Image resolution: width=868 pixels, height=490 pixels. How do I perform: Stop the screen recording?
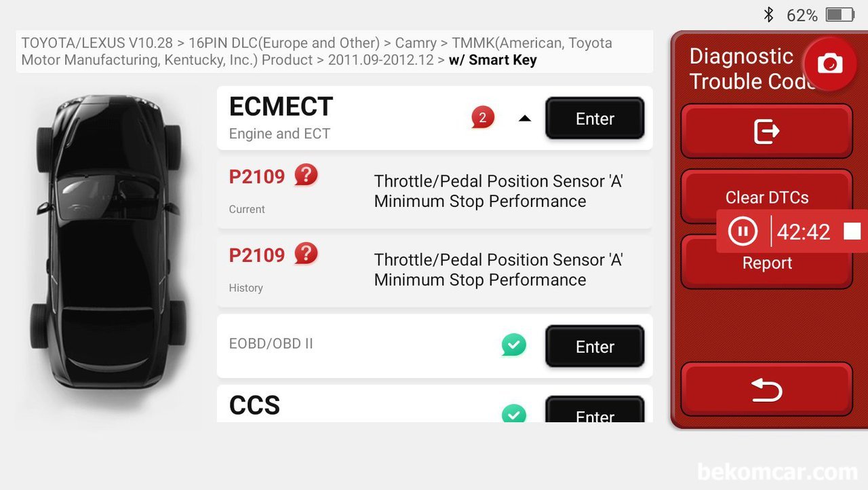pos(852,231)
